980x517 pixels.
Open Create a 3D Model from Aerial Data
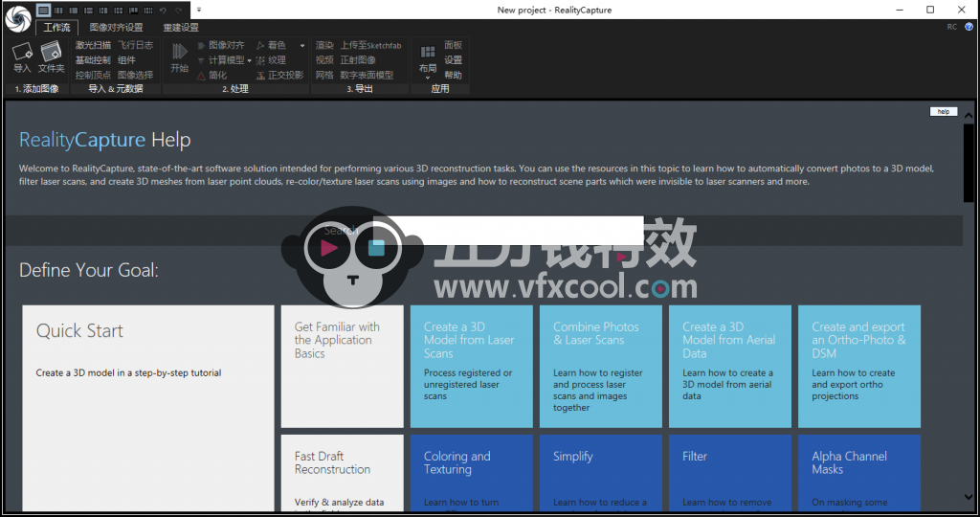click(730, 367)
